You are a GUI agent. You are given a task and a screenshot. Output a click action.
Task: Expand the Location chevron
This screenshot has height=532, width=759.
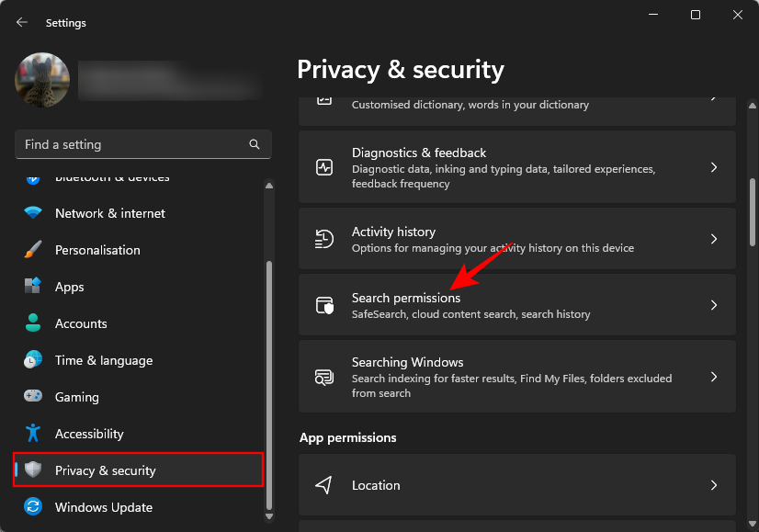point(714,485)
